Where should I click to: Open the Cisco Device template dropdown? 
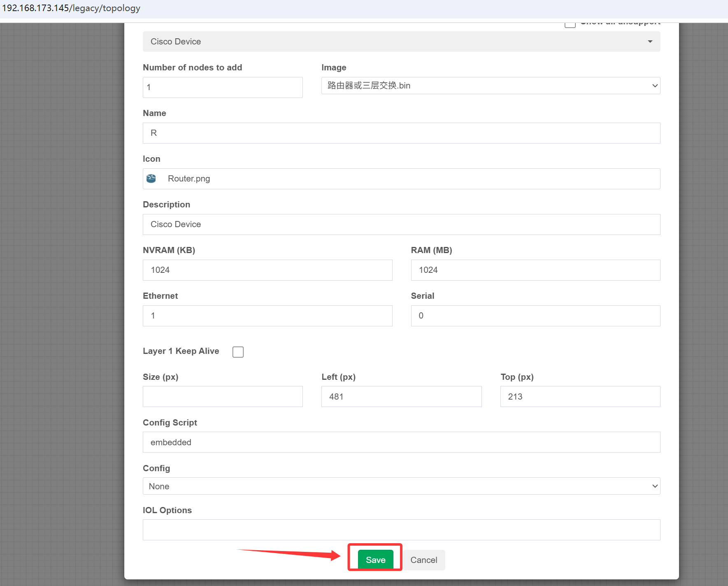click(401, 42)
